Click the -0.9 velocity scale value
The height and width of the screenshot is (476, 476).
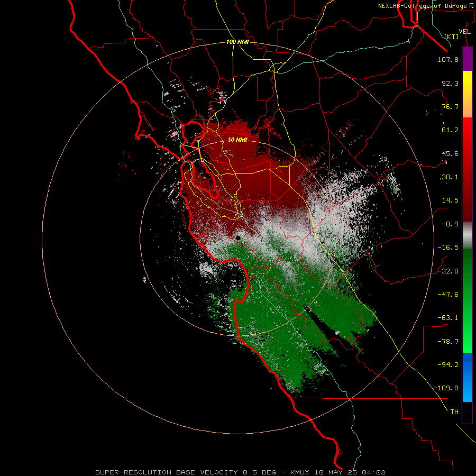[450, 224]
